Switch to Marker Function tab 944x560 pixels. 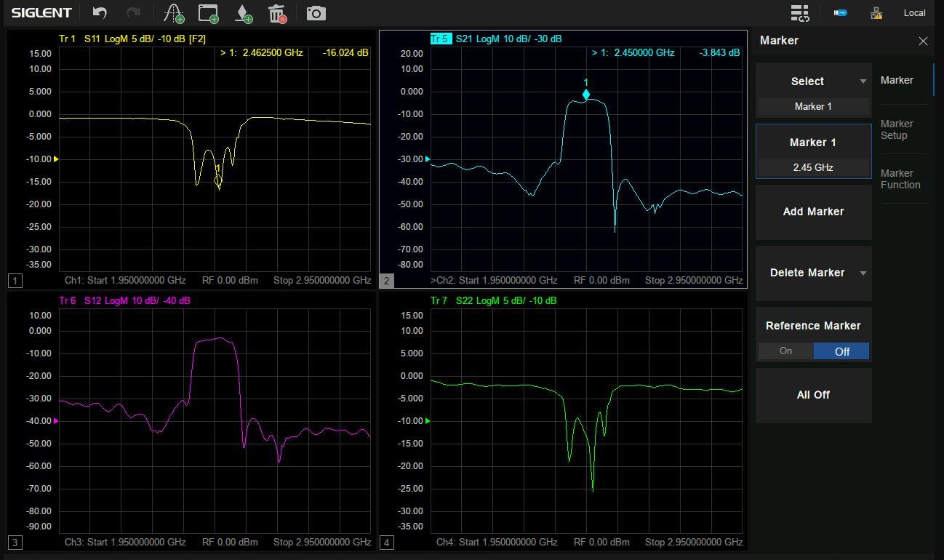(900, 179)
